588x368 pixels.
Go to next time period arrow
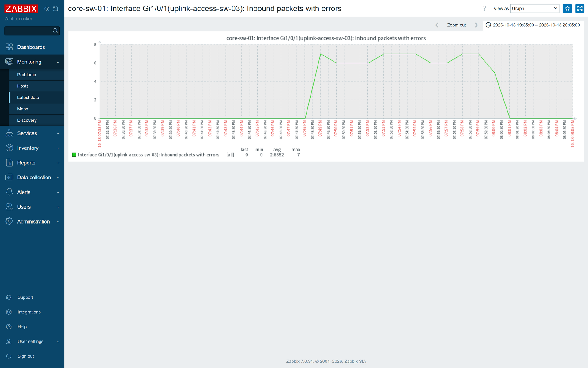pyautogui.click(x=476, y=25)
